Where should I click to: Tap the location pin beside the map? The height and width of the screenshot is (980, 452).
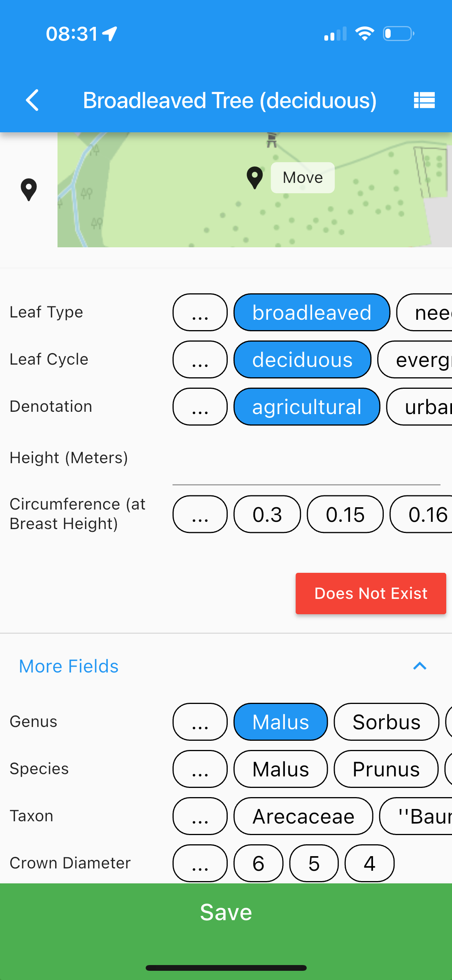coord(29,189)
